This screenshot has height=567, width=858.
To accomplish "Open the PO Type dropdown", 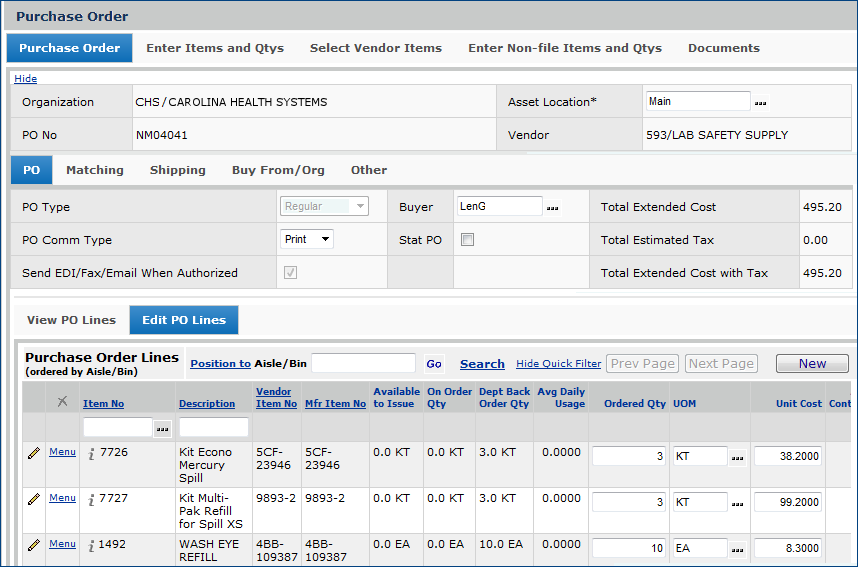I will (x=324, y=207).
